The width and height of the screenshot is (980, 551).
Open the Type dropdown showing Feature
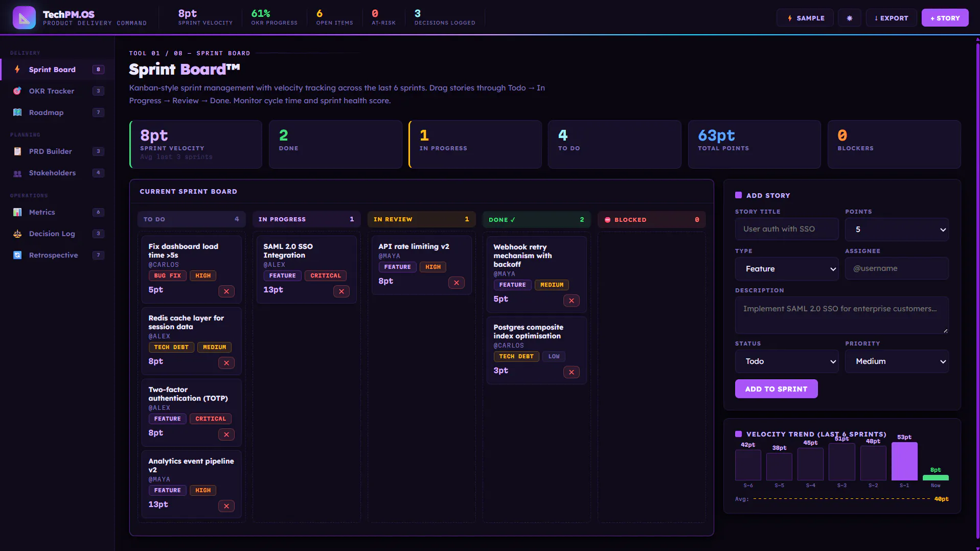point(787,269)
